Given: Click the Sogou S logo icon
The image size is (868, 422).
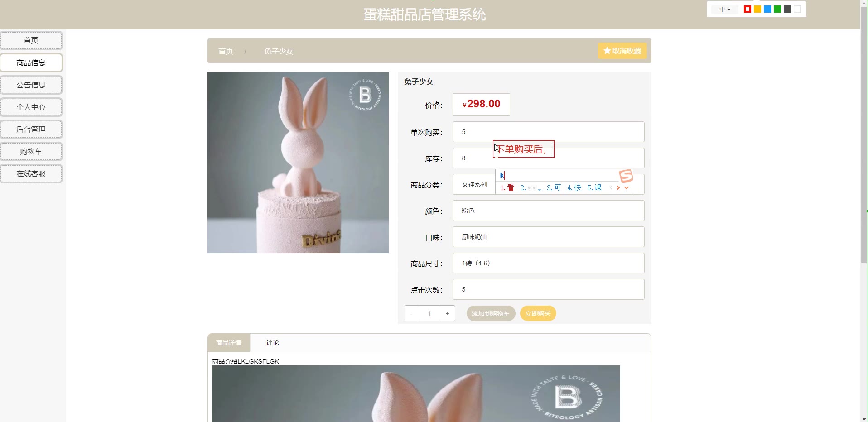Looking at the screenshot, I should point(626,176).
